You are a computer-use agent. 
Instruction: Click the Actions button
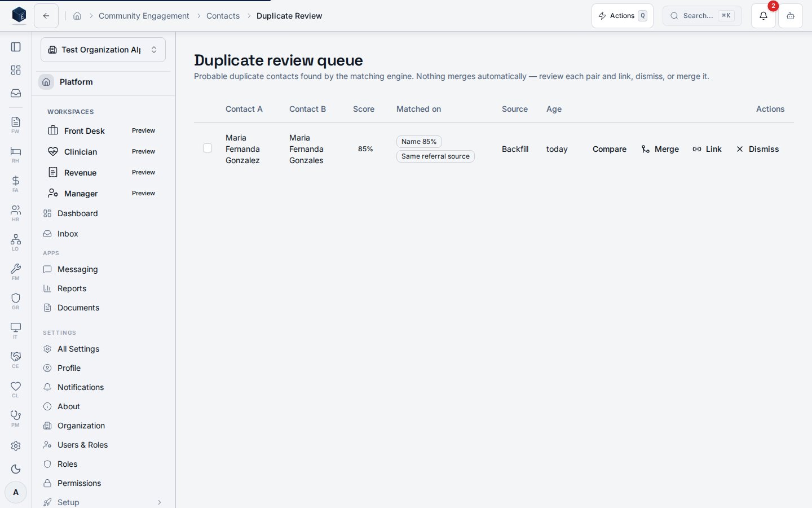(623, 16)
